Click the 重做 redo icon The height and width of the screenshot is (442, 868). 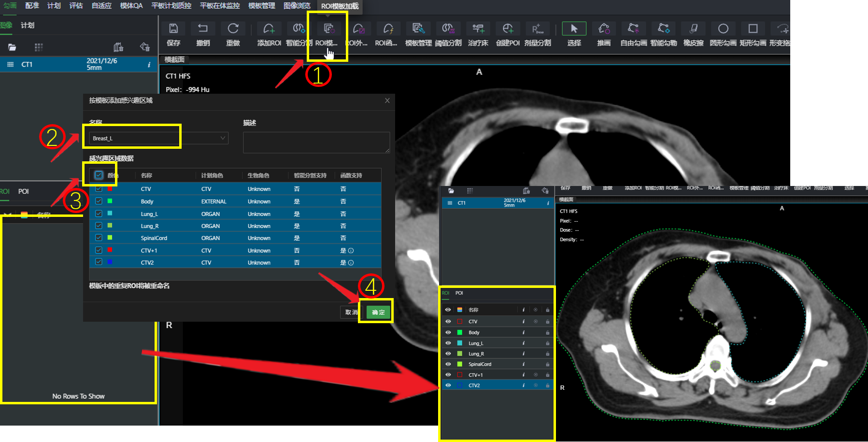[233, 29]
